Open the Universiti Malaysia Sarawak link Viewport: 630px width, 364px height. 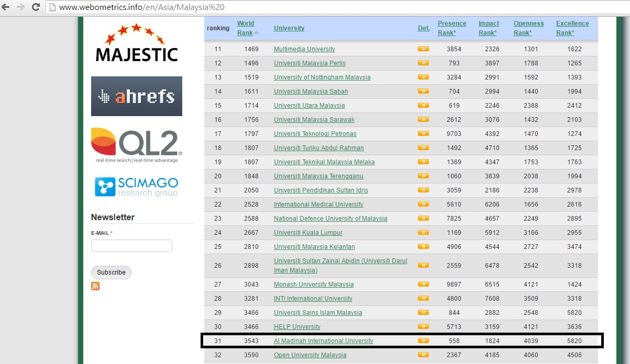314,120
